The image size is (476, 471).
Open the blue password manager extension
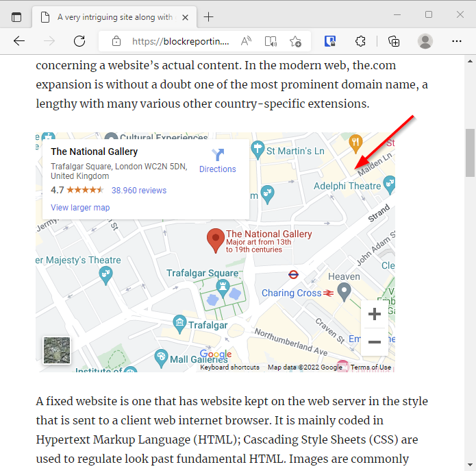(x=330, y=41)
